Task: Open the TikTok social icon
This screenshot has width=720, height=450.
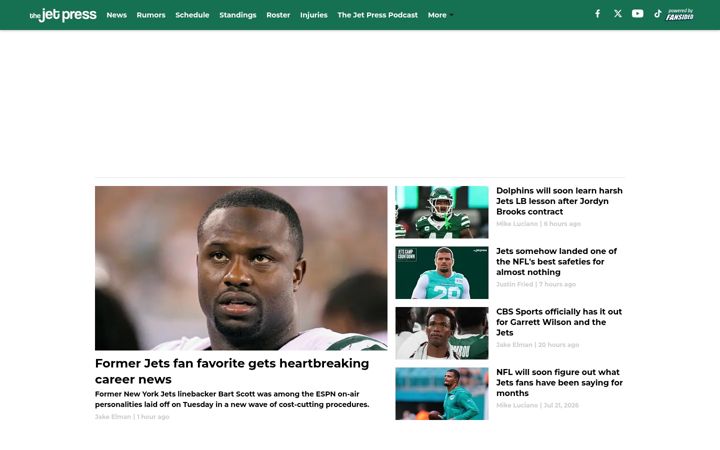Action: [658, 14]
